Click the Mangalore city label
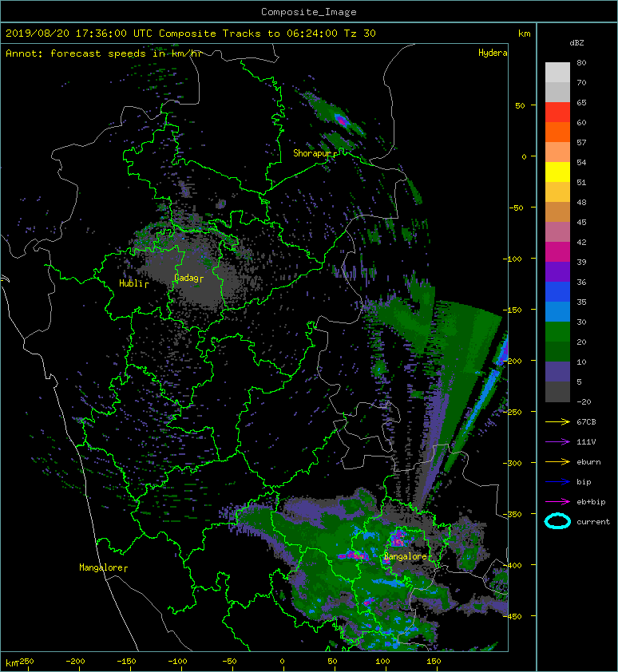The width and height of the screenshot is (618, 672). 101,567
